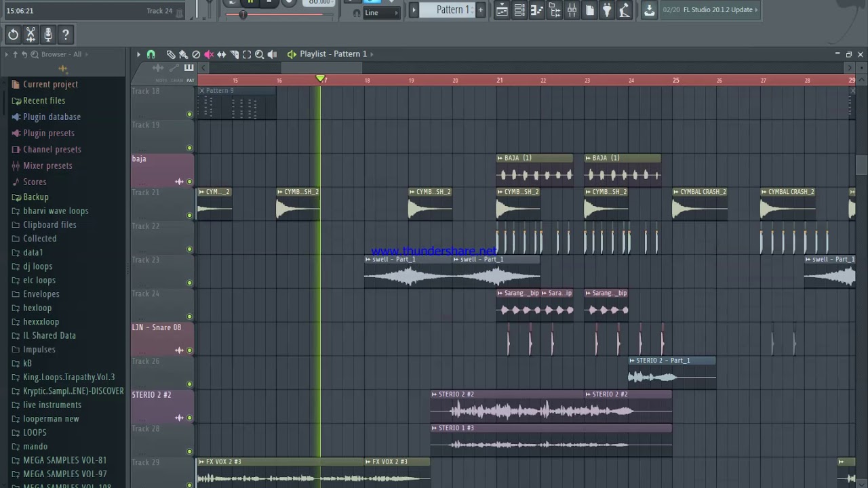Open the STERIO 1 #3 clip menu
868x488 pixels.
tap(434, 428)
